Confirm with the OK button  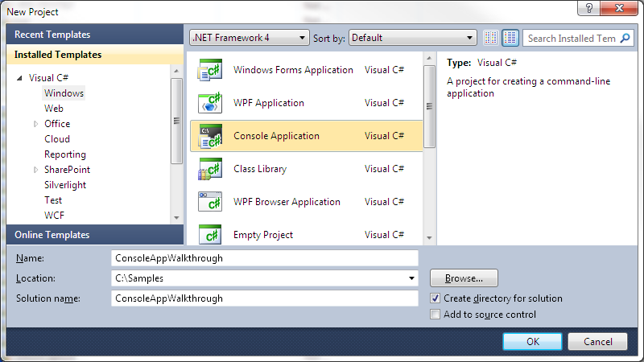point(532,341)
